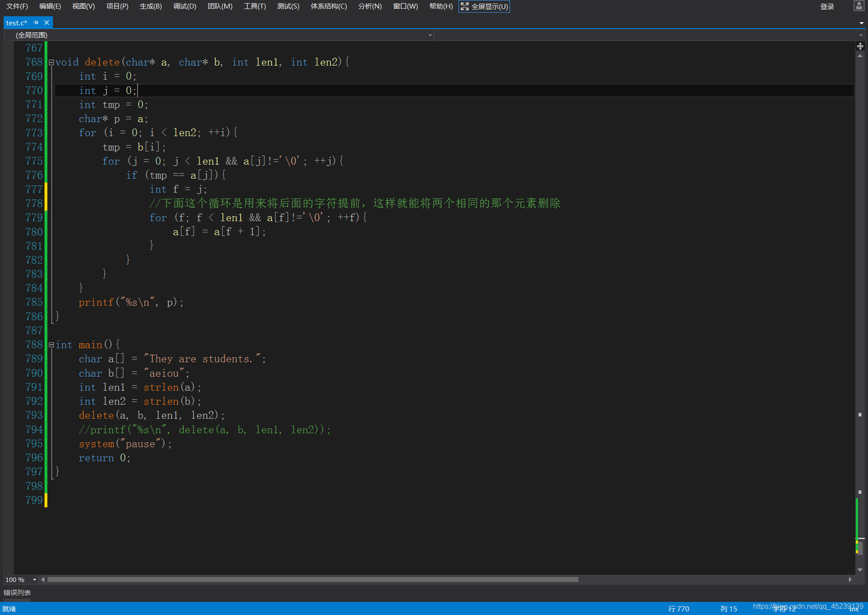Viewport: 868px width, 615px height.
Task: Click the editor split window handle
Action: 860,46
